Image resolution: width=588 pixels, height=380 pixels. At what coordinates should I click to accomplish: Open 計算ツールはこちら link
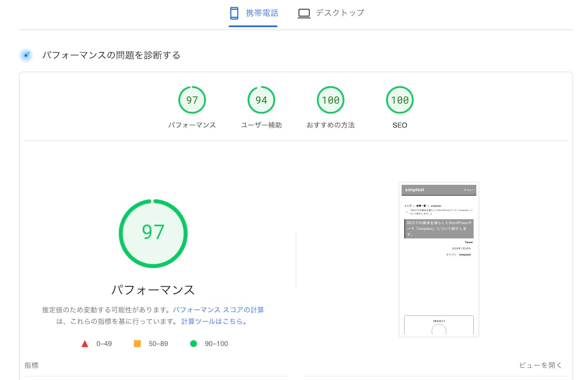(214, 321)
